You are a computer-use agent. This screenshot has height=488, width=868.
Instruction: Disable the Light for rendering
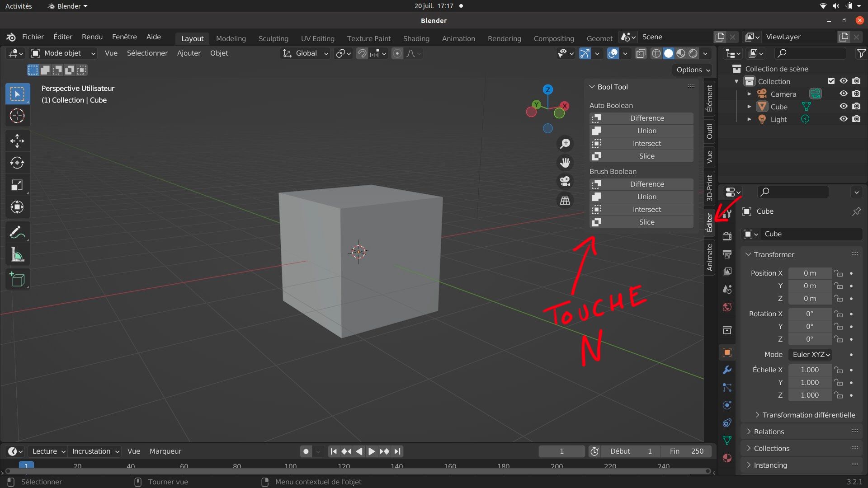856,119
